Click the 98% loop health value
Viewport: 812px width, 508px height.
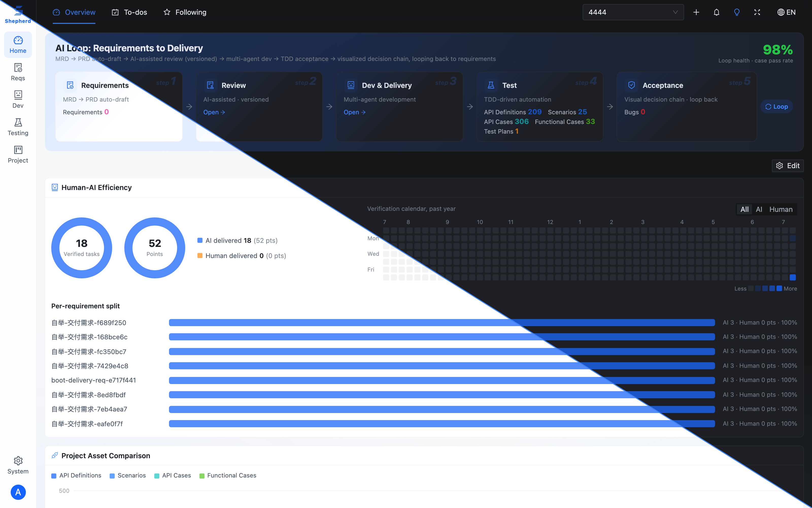point(778,50)
